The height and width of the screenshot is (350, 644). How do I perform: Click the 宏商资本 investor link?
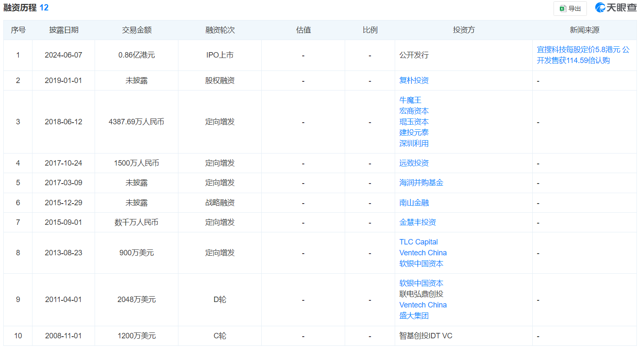click(x=414, y=111)
